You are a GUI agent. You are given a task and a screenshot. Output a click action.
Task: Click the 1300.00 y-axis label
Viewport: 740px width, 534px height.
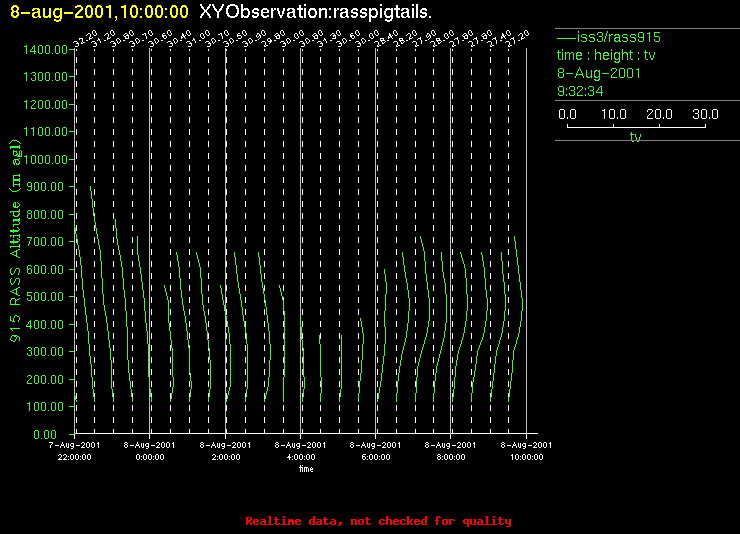pyautogui.click(x=45, y=76)
